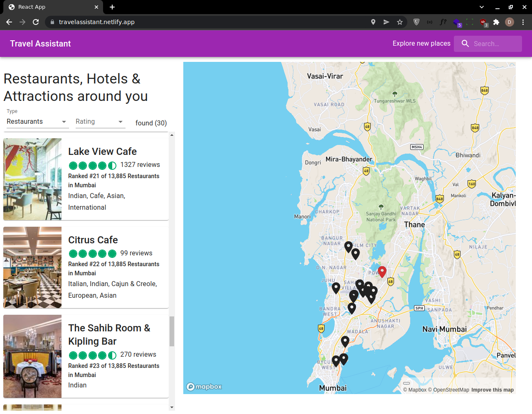This screenshot has width=532, height=414.
Task: Open the green screenshot frame extension
Action: (x=470, y=22)
